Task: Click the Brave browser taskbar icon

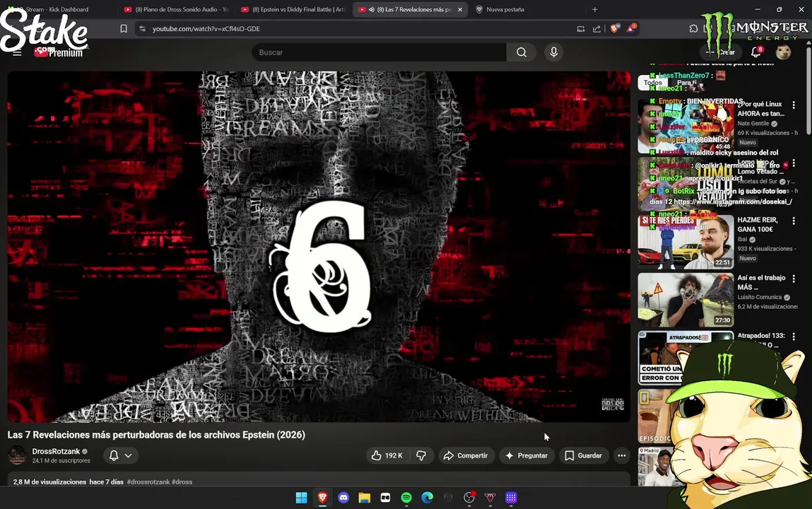Action: (322, 498)
